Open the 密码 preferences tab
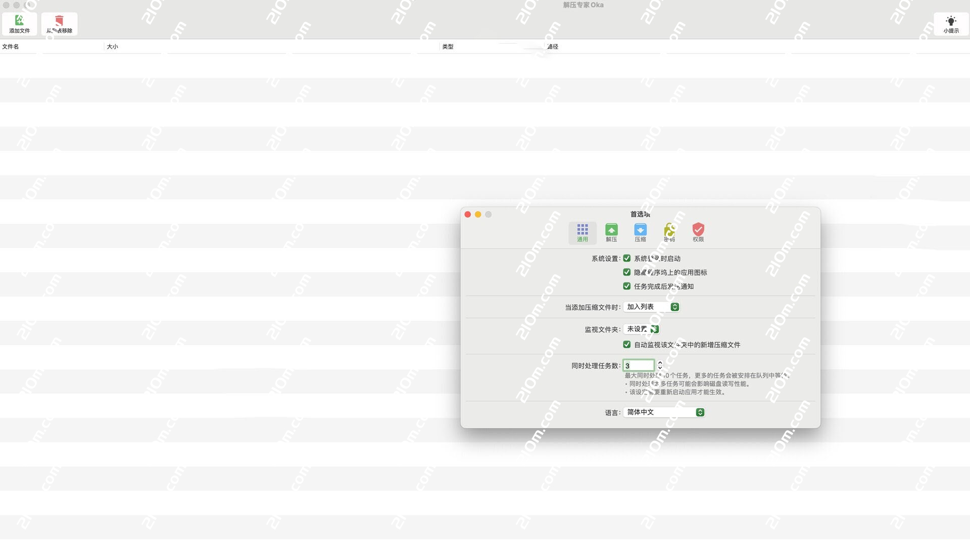The height and width of the screenshot is (560, 970). point(669,232)
